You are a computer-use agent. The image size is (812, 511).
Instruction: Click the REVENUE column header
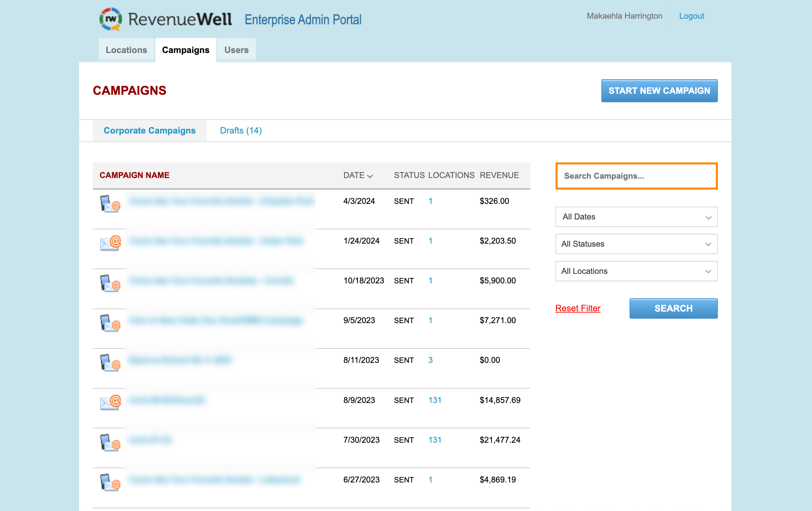(x=499, y=175)
